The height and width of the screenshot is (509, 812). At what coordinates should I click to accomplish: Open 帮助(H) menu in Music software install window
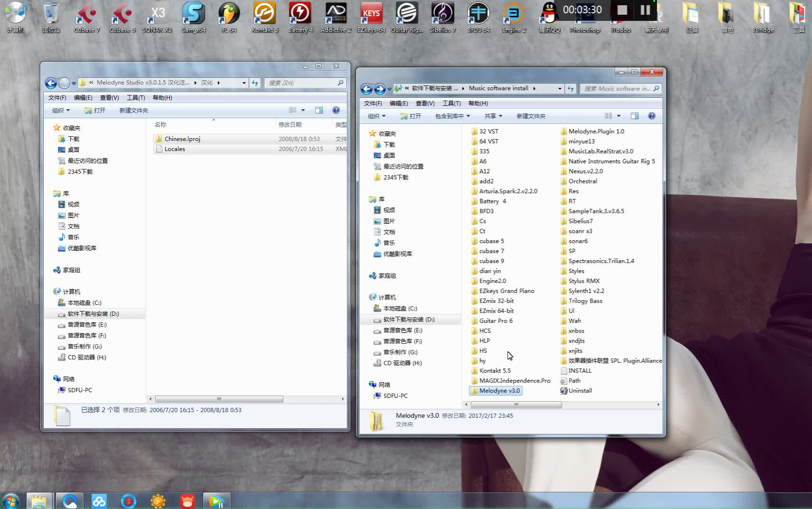[x=478, y=104]
